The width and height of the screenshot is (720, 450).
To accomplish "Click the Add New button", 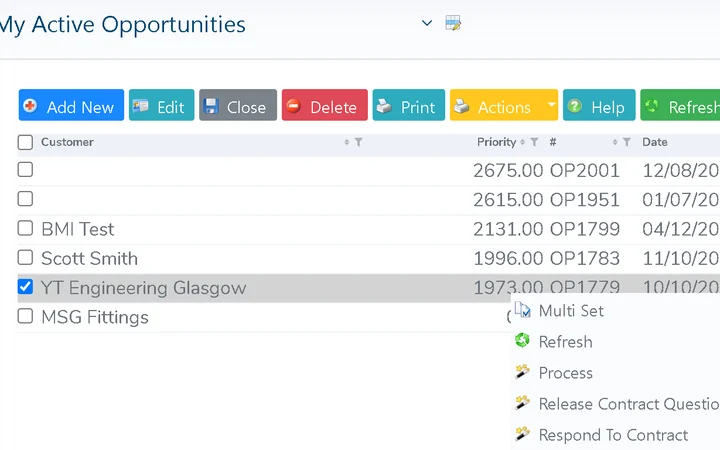I will (71, 105).
